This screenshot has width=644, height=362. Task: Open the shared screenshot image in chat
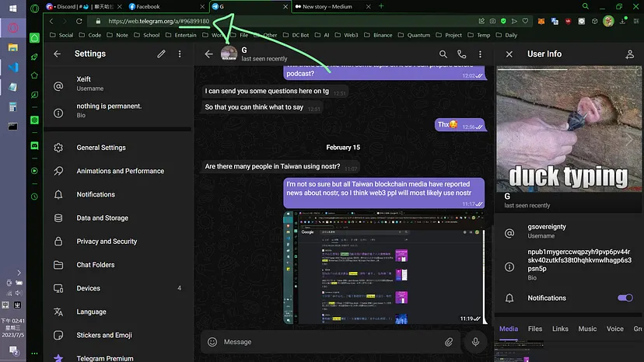383,269
